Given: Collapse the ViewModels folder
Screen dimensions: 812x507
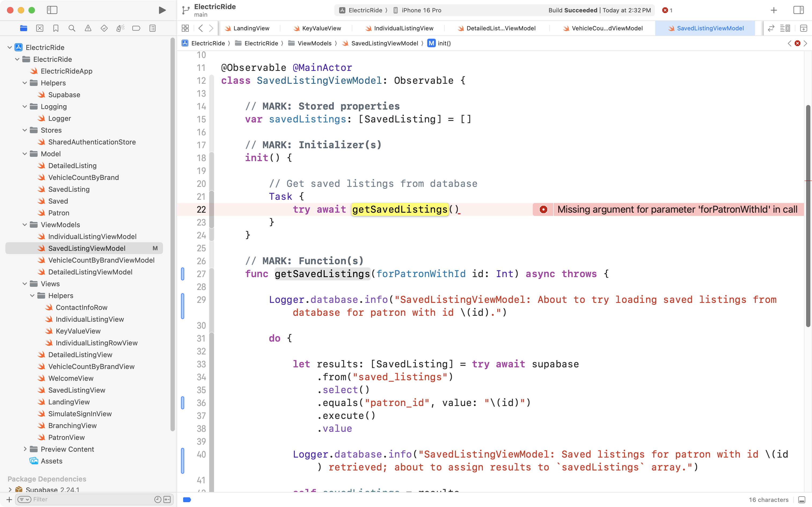Looking at the screenshot, I should pos(24,225).
